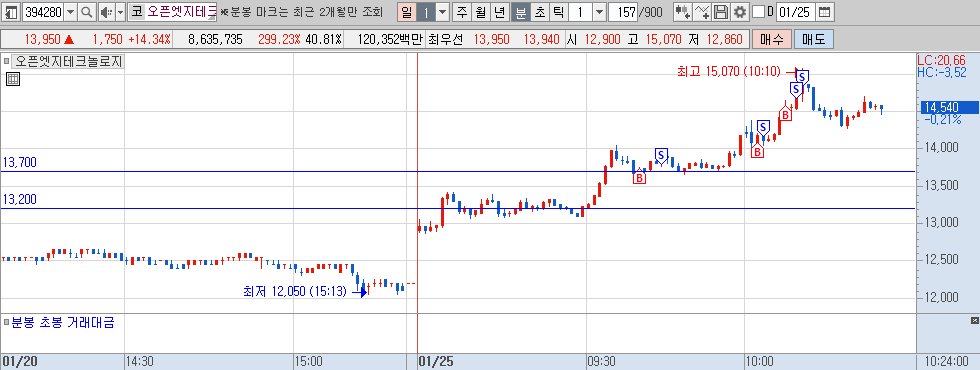Switch to the 주 weekly chart tab
This screenshot has height=370, width=980.
tap(462, 12)
